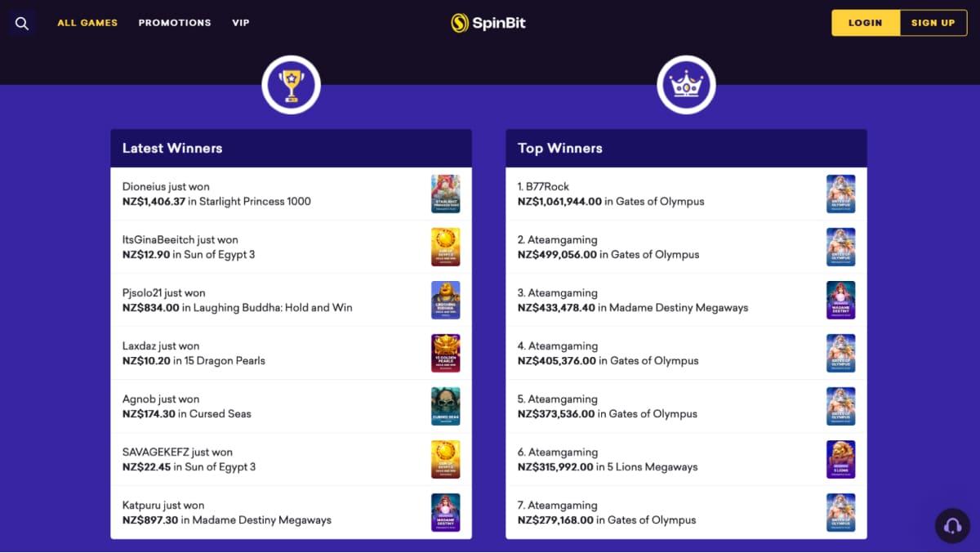Click 'Agnob just won' text
980x553 pixels.
161,399
